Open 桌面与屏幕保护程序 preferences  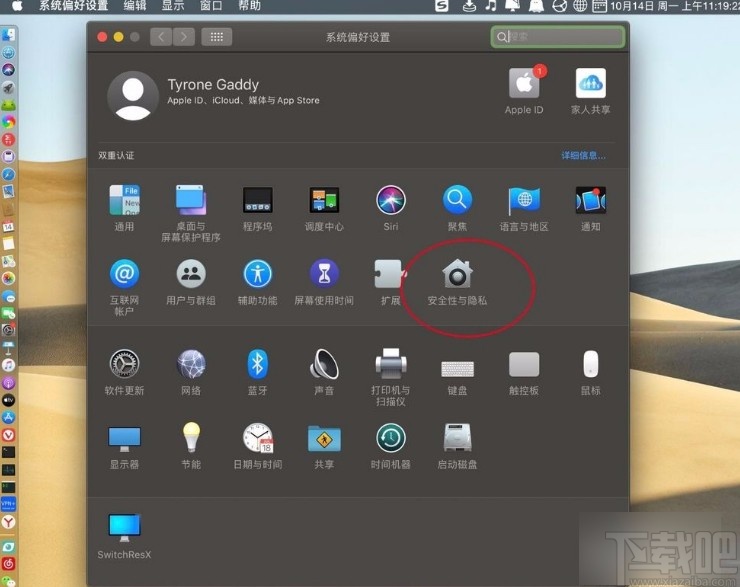click(191, 200)
